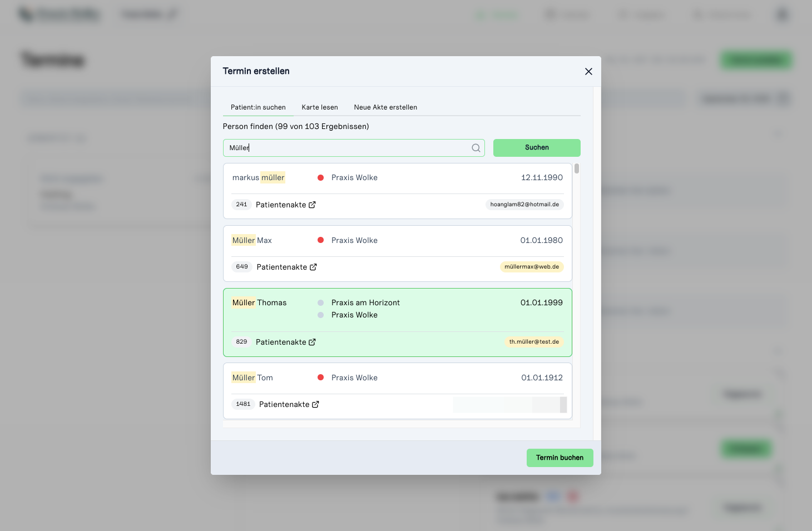This screenshot has width=812, height=531.
Task: Open Patientenakte external link for markus müller
Action: coord(312,205)
